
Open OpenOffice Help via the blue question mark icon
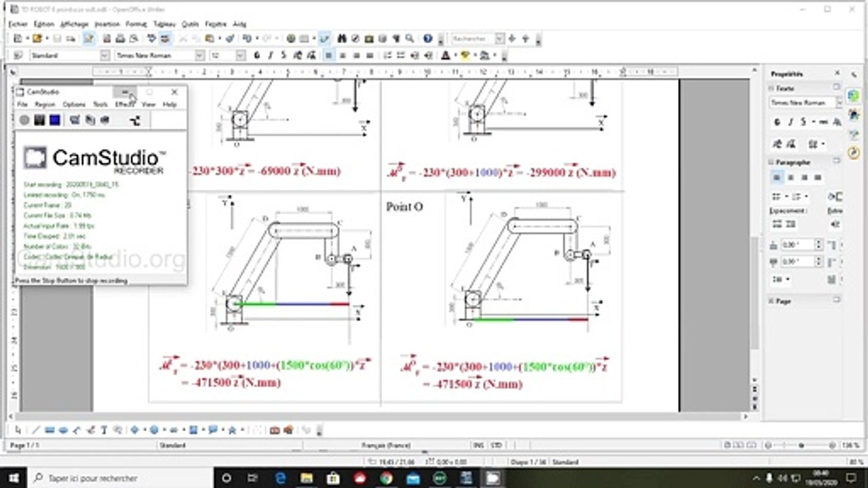click(x=428, y=39)
